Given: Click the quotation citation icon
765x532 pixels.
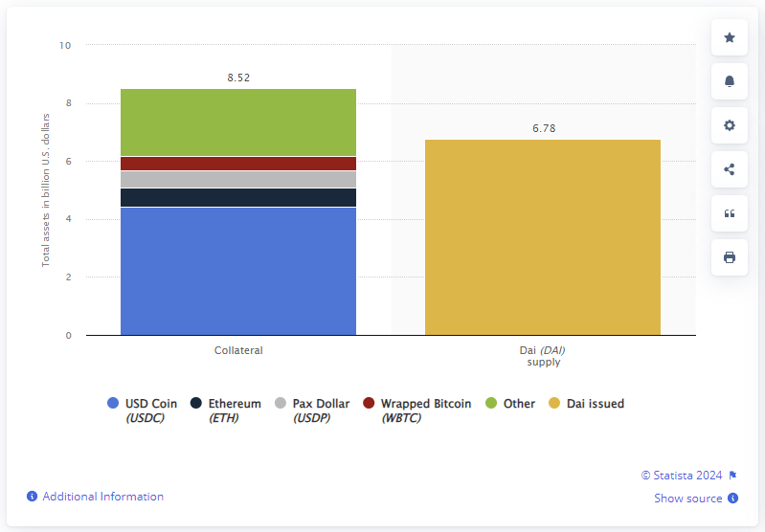Looking at the screenshot, I should tap(730, 213).
